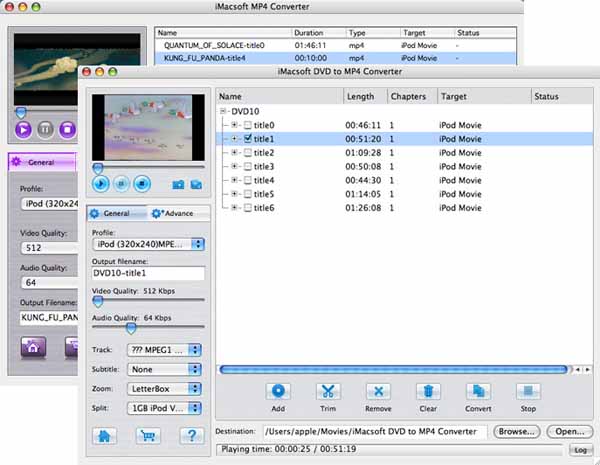The image size is (600, 465).
Task: Click scrollbar right arrow in file list
Action: click(587, 370)
